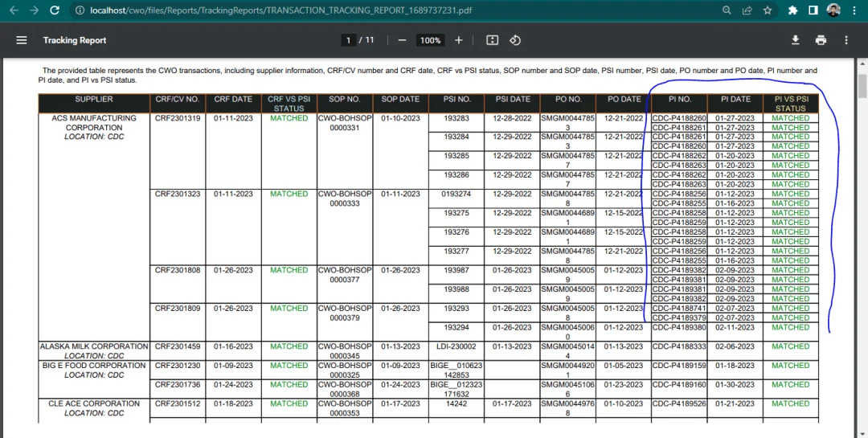Click CLE ACE CORPORATION supplier cell
Screen dimensions: 868x438
point(94,408)
